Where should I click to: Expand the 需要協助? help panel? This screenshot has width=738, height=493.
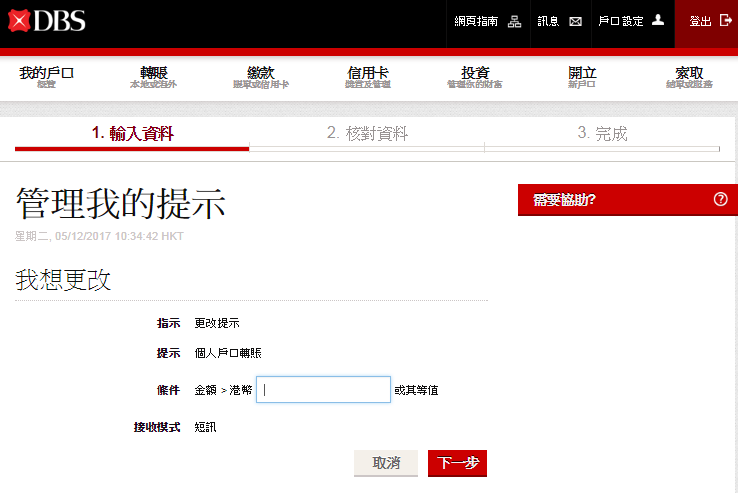tap(564, 200)
